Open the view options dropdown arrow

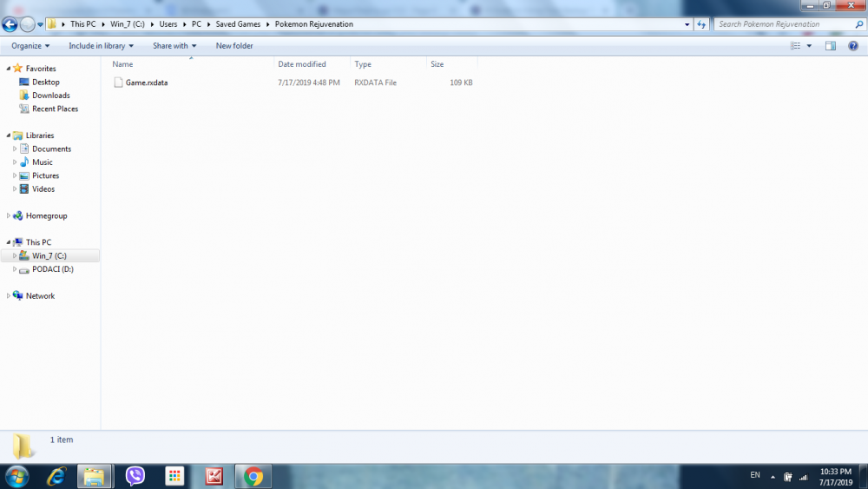pos(809,46)
